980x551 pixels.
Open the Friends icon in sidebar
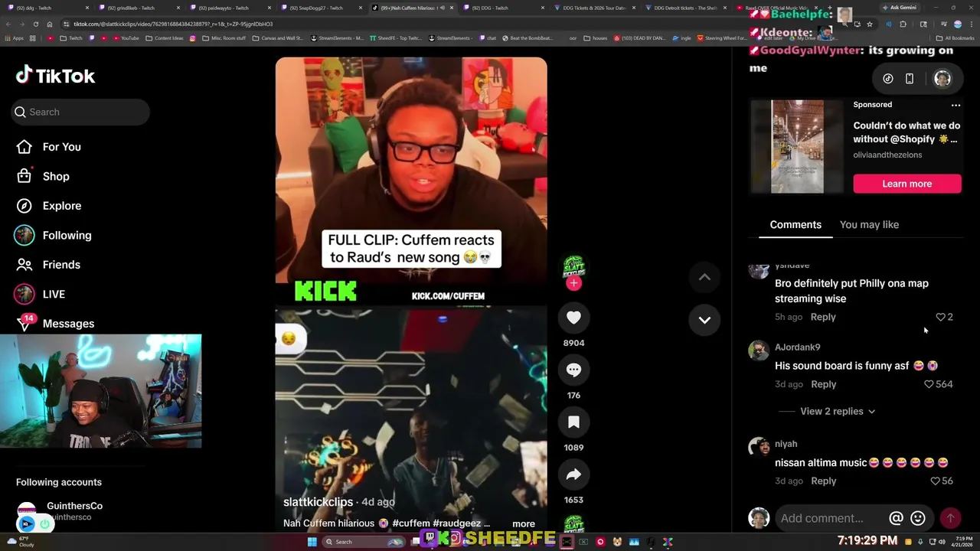coord(24,265)
